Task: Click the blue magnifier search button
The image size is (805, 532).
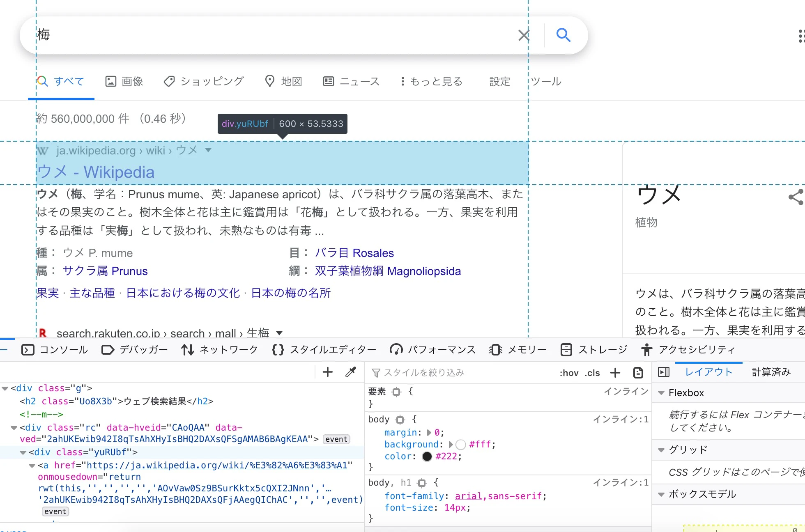Action: (x=563, y=35)
